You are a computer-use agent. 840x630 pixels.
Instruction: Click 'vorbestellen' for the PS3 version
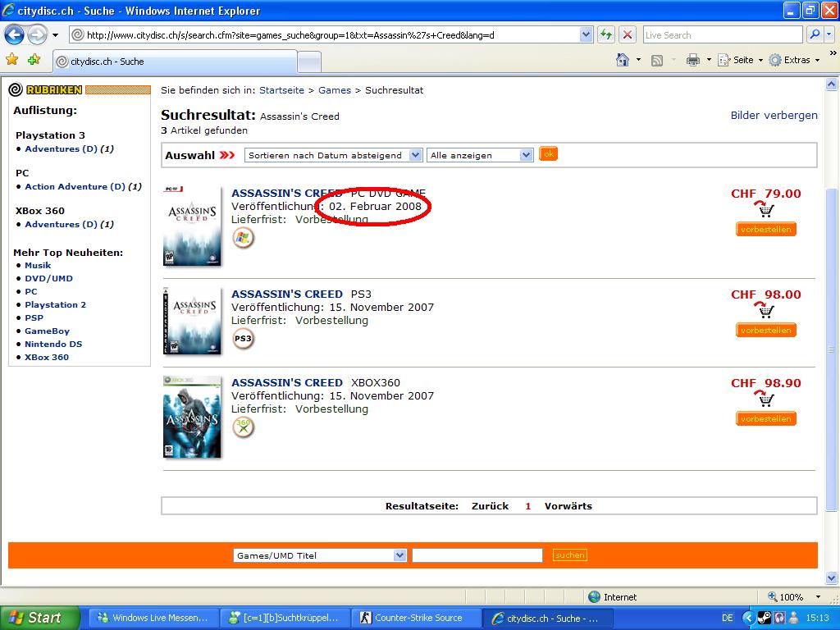point(765,330)
